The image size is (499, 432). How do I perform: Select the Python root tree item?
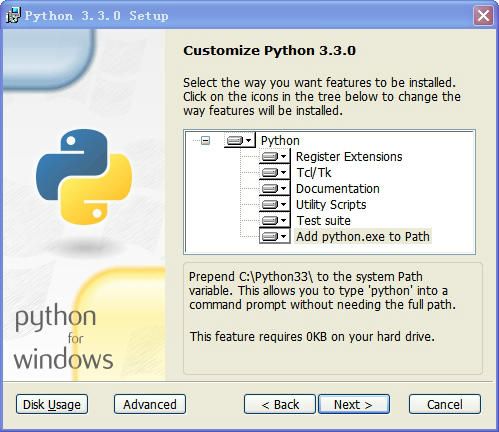(280, 141)
